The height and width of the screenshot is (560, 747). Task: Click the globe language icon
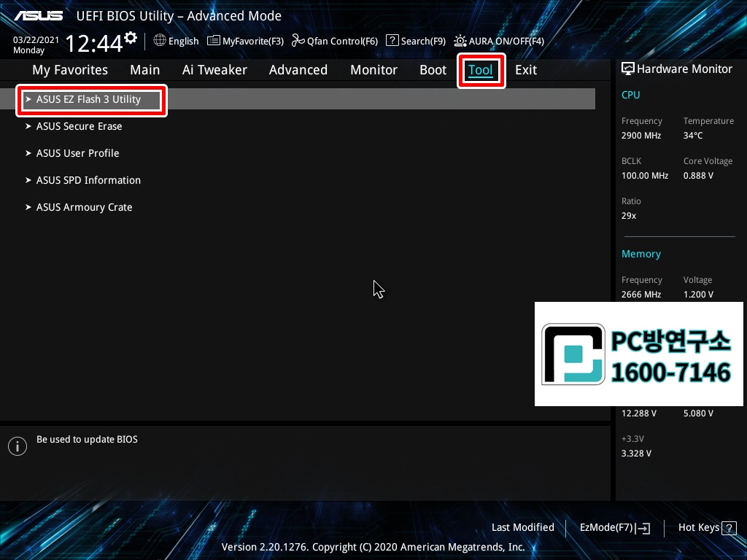(x=160, y=40)
